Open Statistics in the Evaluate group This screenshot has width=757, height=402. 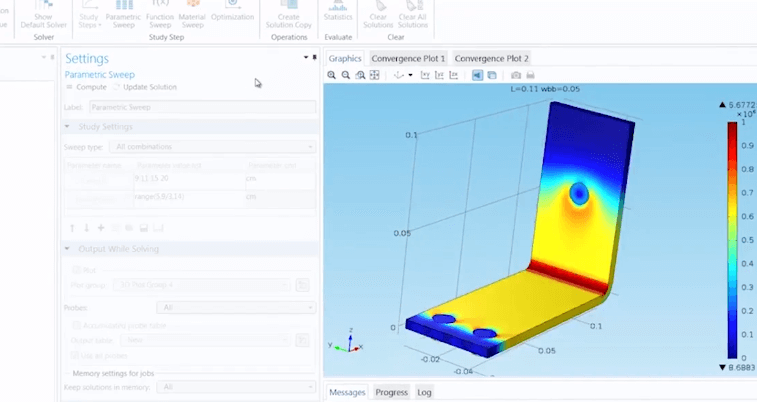338,12
